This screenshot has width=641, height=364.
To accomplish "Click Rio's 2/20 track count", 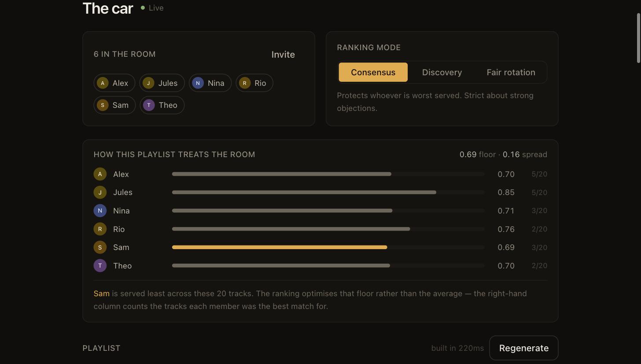I will (x=539, y=229).
